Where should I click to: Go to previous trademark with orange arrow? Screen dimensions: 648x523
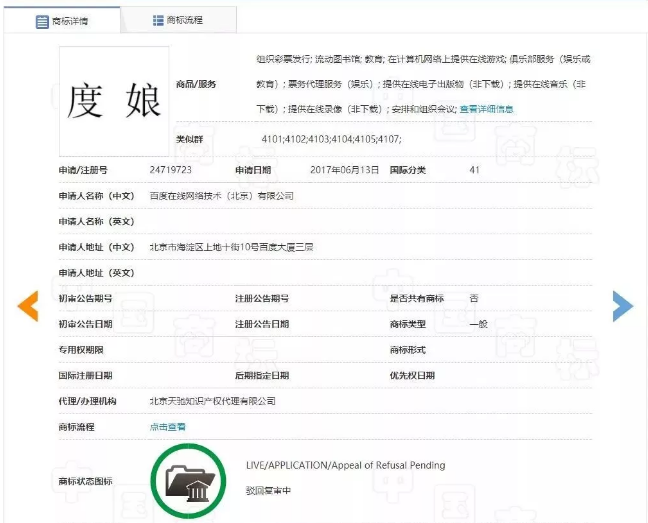pos(28,306)
